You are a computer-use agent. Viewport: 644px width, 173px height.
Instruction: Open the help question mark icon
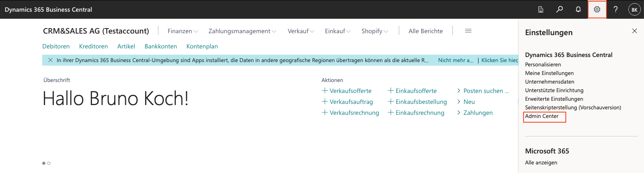(616, 9)
